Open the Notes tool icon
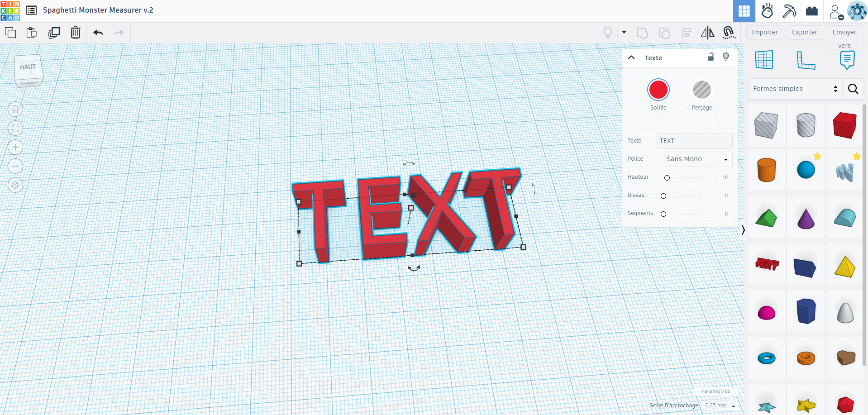This screenshot has height=415, width=868. (x=847, y=60)
